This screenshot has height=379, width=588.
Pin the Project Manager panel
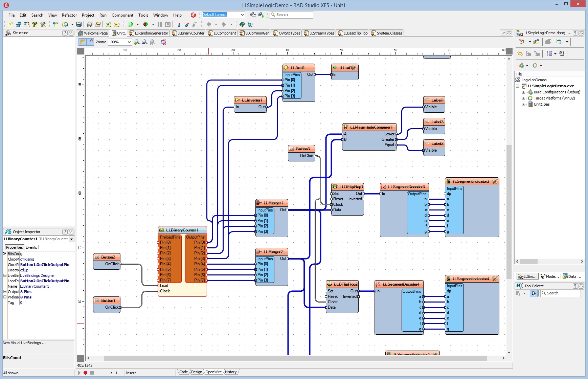[x=575, y=33]
